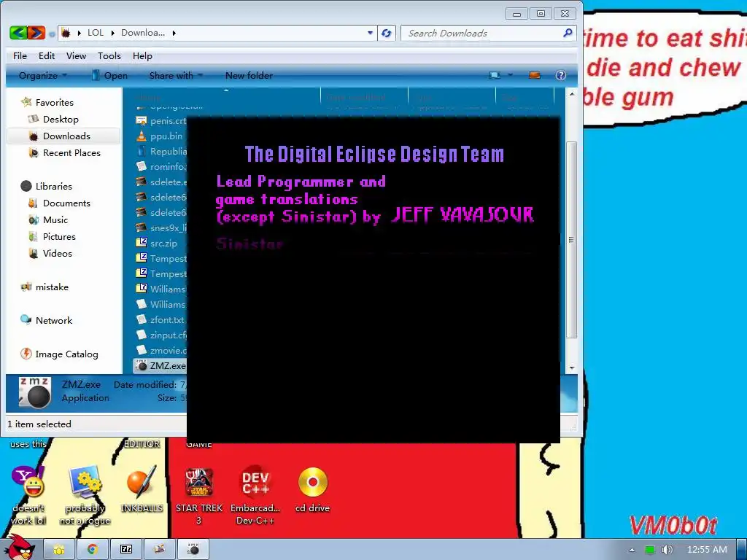The width and height of the screenshot is (747, 560).
Task: Open the File menu
Action: click(20, 55)
